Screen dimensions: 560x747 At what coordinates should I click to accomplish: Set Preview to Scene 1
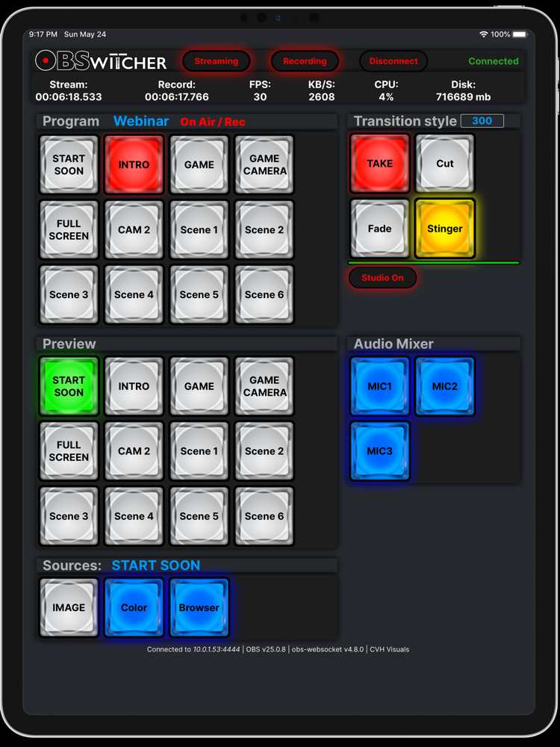click(x=199, y=451)
